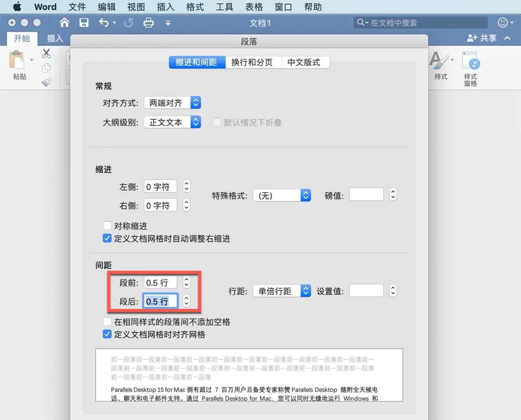Increase 段前 value with the stepper

186,280
